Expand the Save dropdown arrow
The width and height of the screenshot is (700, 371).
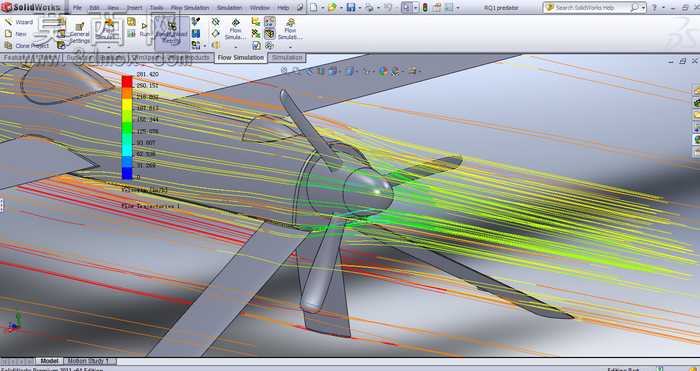click(x=359, y=8)
